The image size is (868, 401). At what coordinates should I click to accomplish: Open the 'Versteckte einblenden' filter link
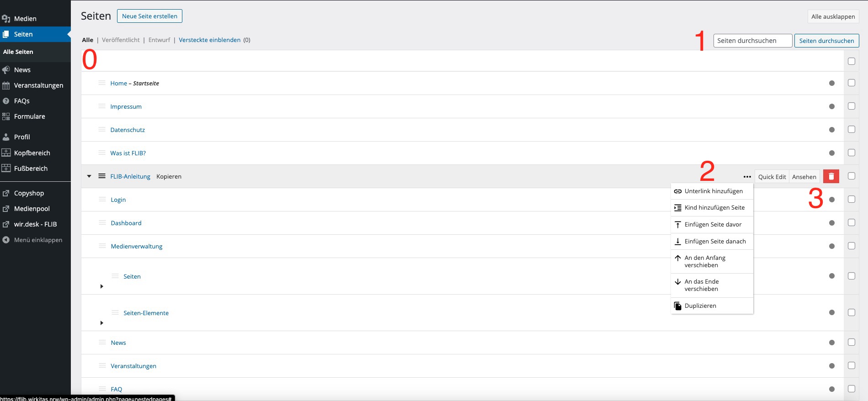(x=209, y=40)
